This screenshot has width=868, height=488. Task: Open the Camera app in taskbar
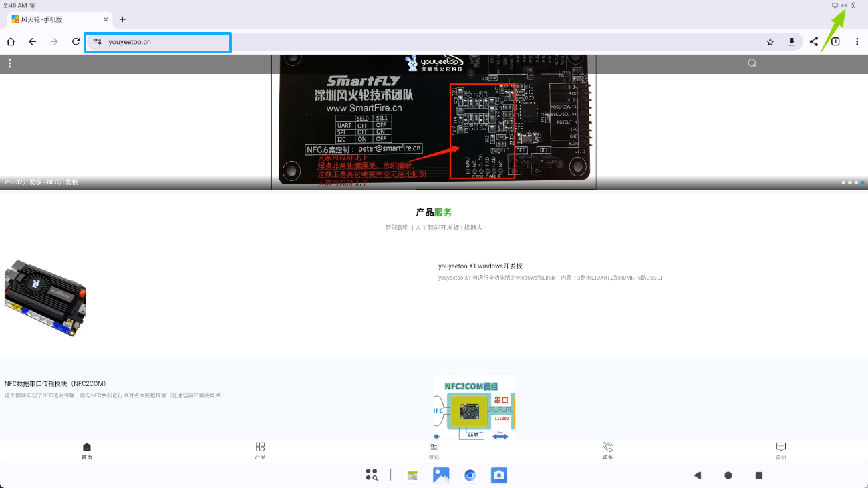[498, 475]
